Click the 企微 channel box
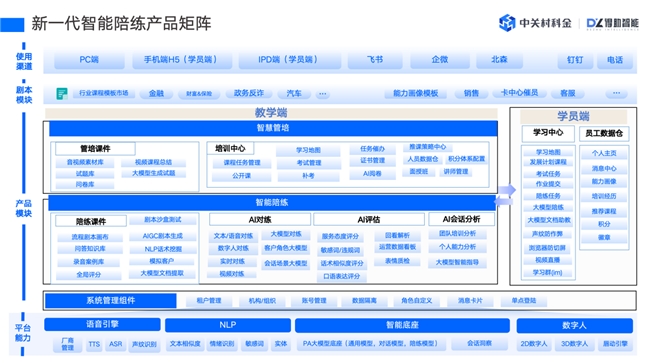This screenshot has height=363, width=650. pos(440,60)
